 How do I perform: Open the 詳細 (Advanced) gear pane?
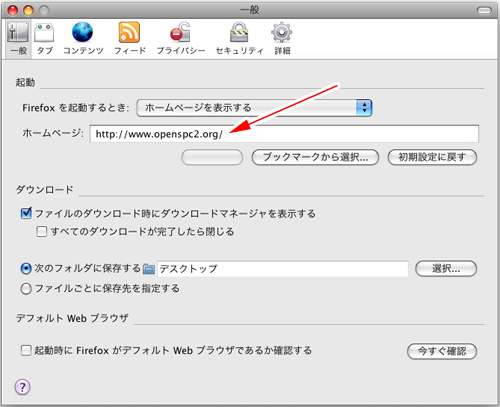[x=282, y=39]
